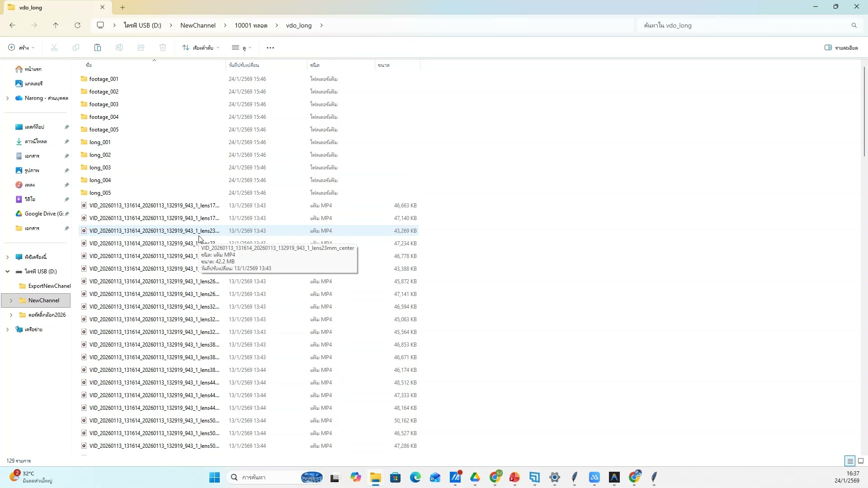
Task: Open the Settings gear in taskbar
Action: 555,477
